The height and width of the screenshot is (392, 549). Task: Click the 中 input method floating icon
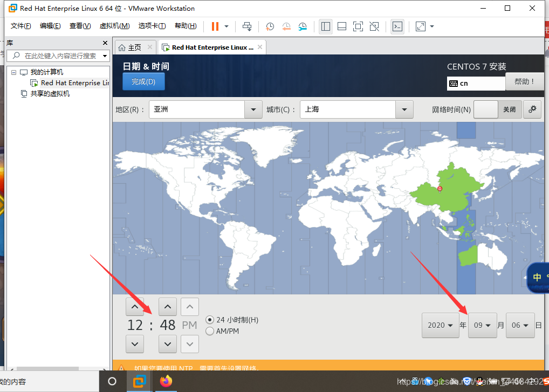tap(538, 278)
